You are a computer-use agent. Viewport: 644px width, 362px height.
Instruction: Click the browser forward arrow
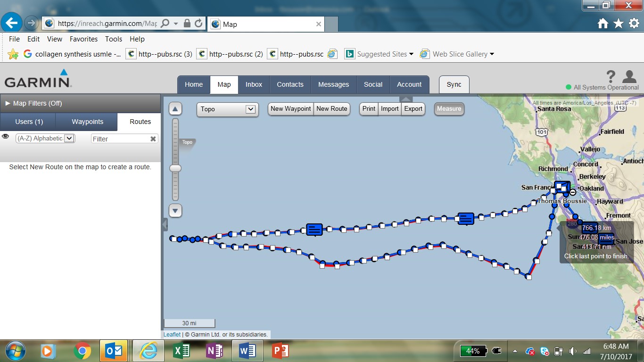click(31, 23)
